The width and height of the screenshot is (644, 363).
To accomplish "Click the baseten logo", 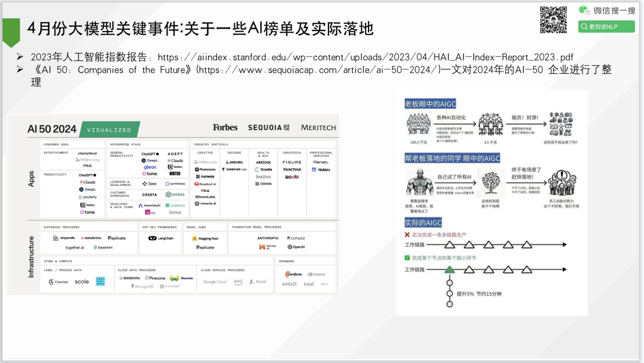I will pos(103,247).
